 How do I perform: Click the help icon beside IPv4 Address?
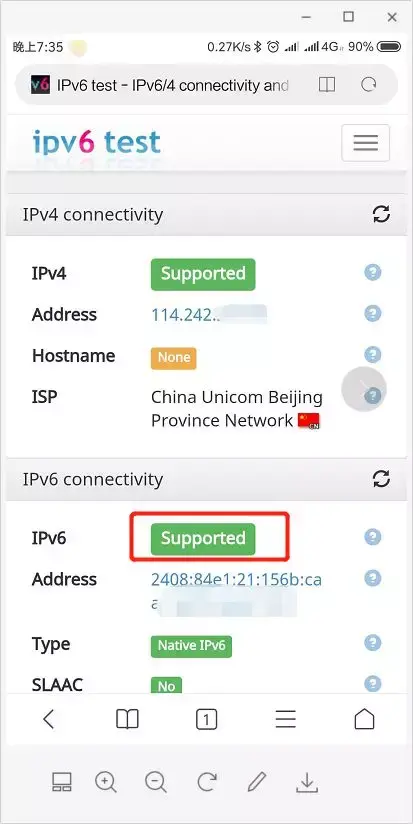tap(373, 314)
